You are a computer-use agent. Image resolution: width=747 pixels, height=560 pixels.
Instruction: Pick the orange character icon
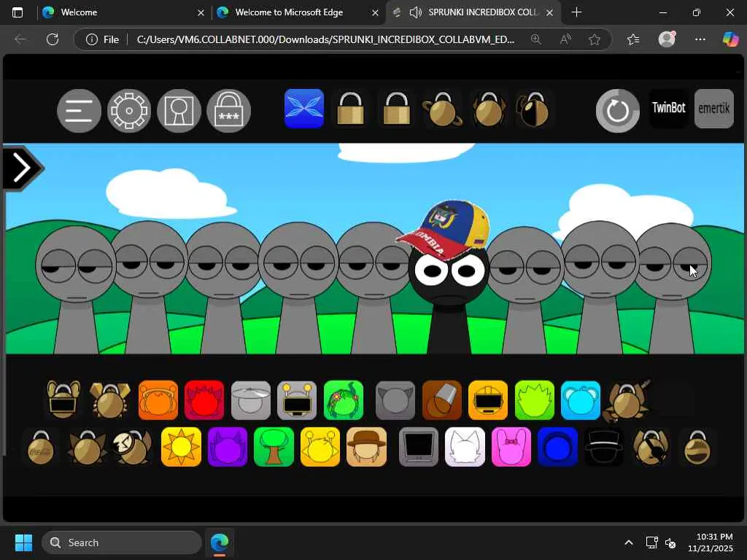[158, 400]
